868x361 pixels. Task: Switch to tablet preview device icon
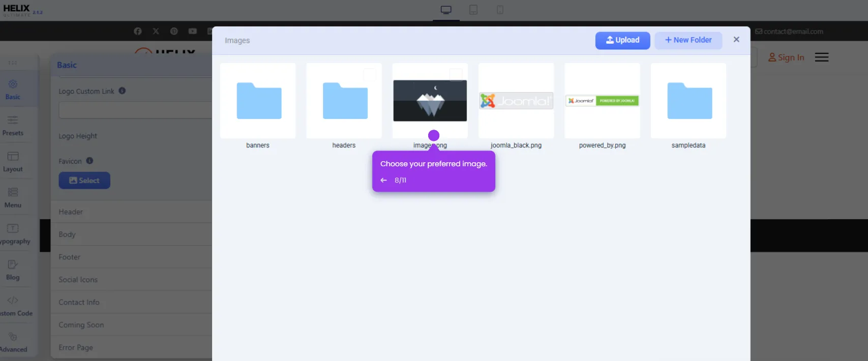473,10
